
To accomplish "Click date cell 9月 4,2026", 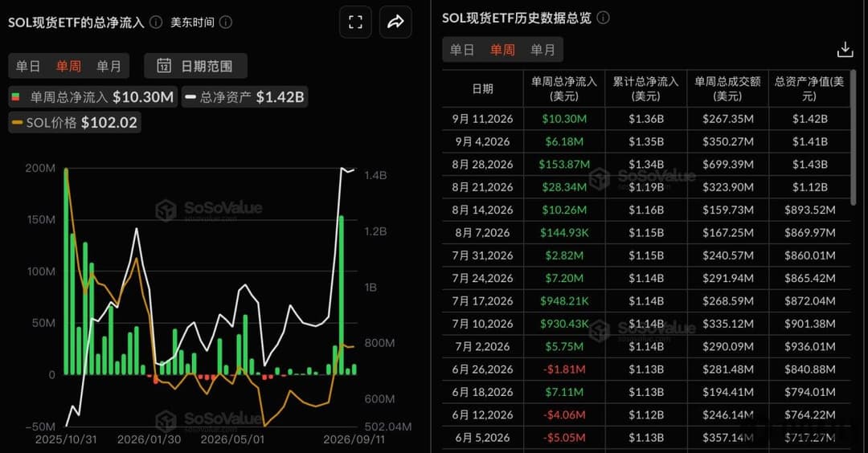I will click(483, 141).
